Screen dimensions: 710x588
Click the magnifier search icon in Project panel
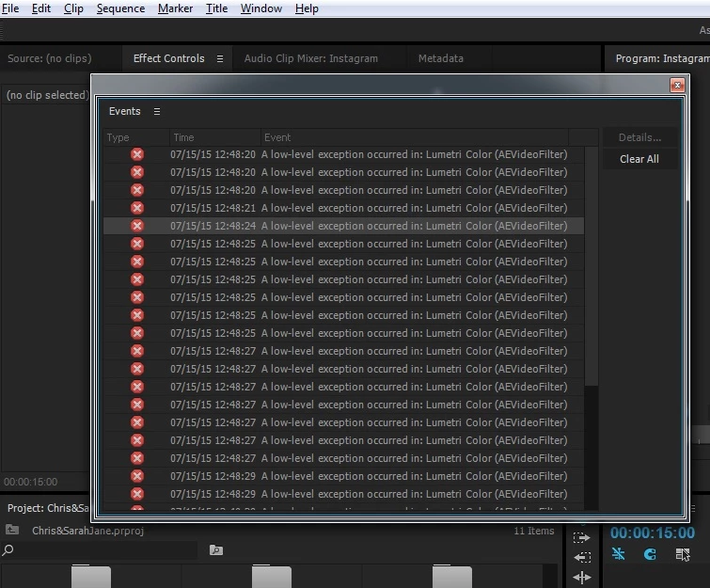point(8,550)
